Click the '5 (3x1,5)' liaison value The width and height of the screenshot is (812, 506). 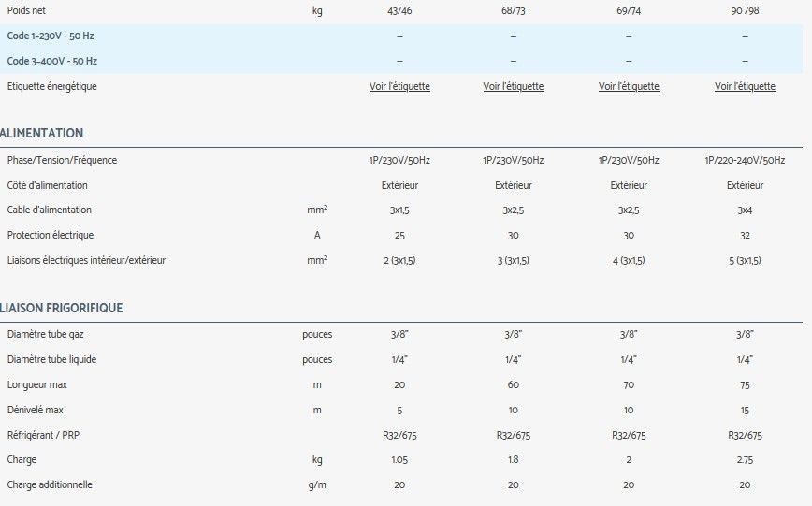(x=745, y=260)
